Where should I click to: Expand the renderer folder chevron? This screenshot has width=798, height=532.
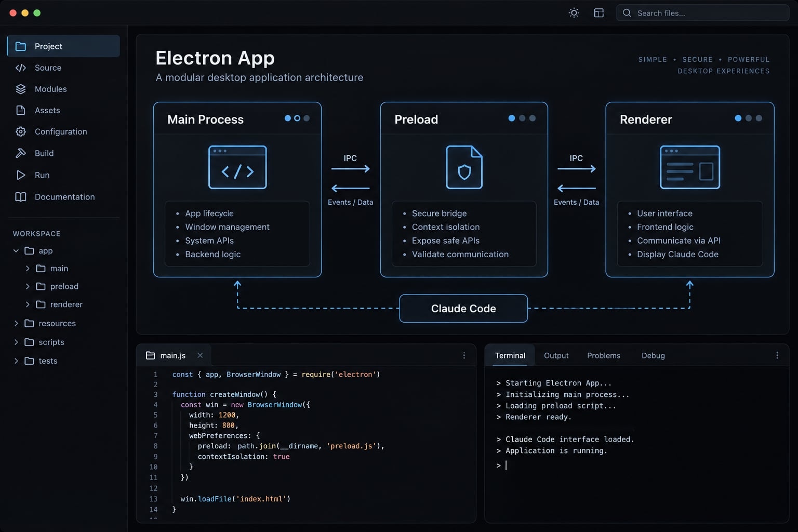tap(28, 304)
